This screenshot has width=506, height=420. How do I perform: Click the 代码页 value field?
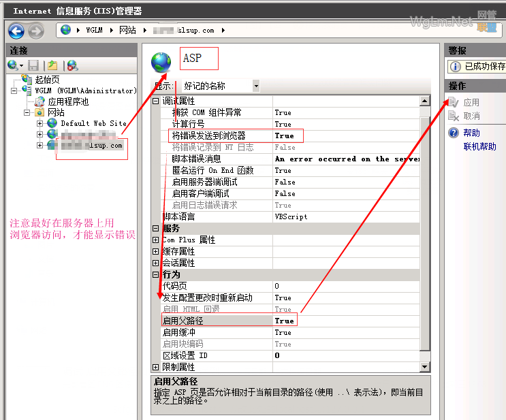point(346,286)
